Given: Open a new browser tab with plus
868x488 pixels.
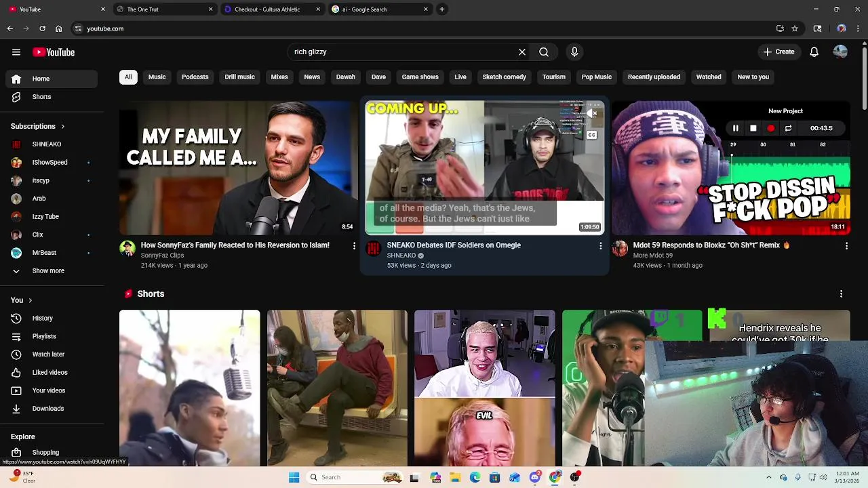Looking at the screenshot, I should click(441, 9).
